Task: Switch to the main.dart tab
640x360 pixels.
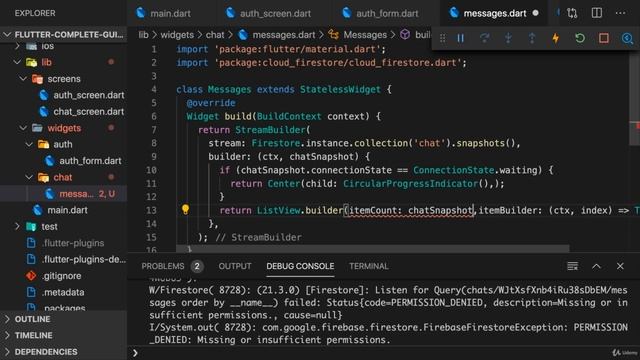Action: [171, 13]
